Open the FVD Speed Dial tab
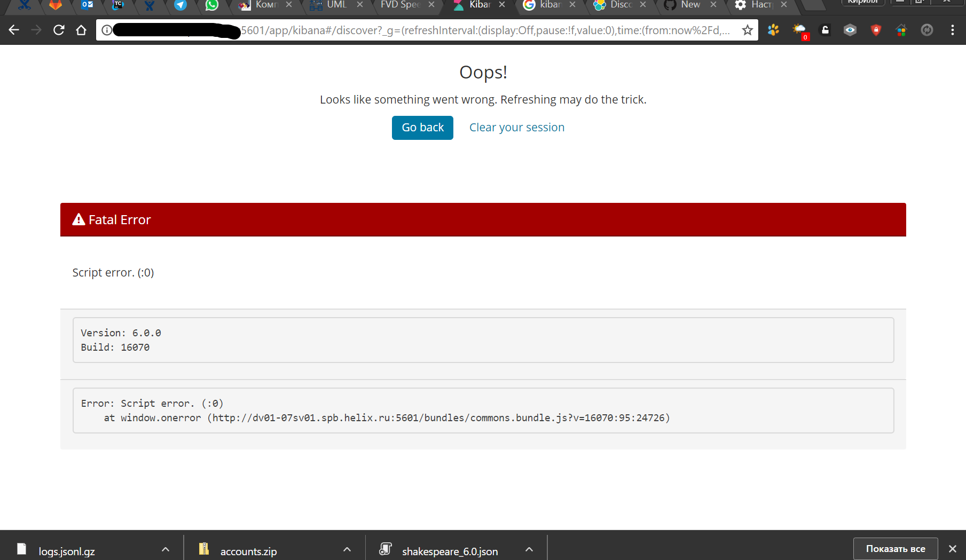 tap(400, 5)
